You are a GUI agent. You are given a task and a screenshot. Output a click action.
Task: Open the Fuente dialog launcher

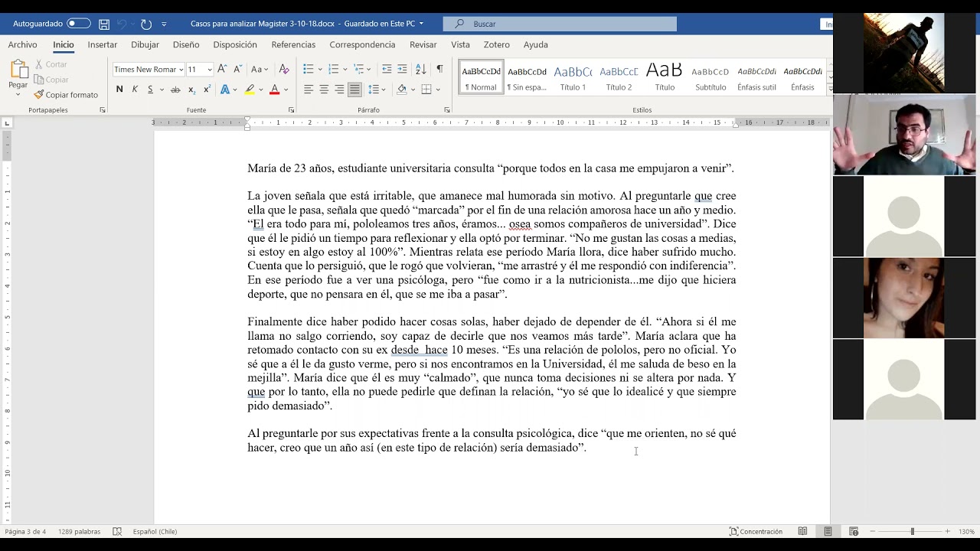(x=291, y=110)
